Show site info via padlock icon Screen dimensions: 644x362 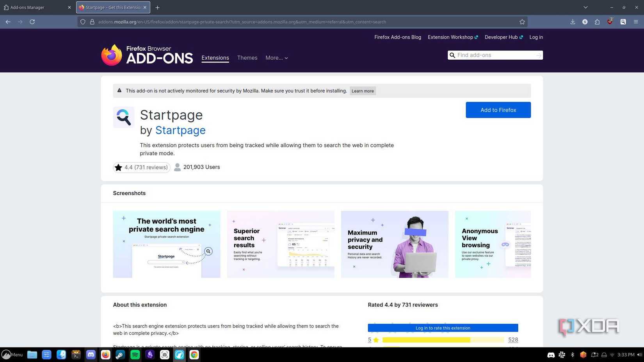pyautogui.click(x=92, y=22)
